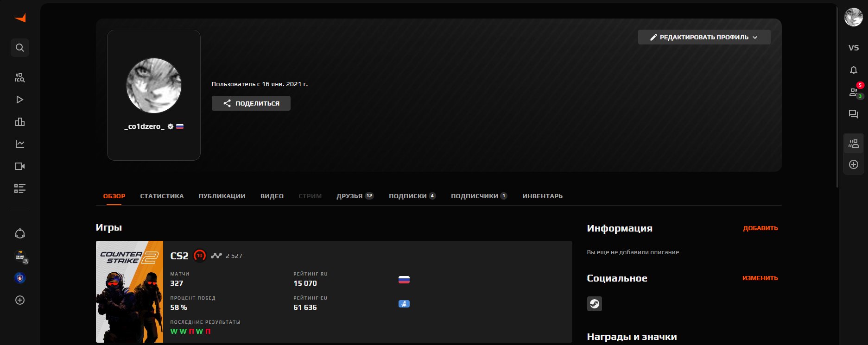Switch to the Статистика tab
The height and width of the screenshot is (345, 868).
pyautogui.click(x=162, y=196)
